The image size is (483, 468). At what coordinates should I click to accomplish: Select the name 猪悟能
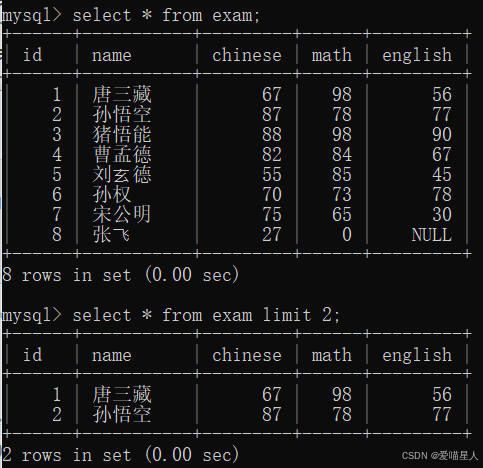pyautogui.click(x=122, y=135)
